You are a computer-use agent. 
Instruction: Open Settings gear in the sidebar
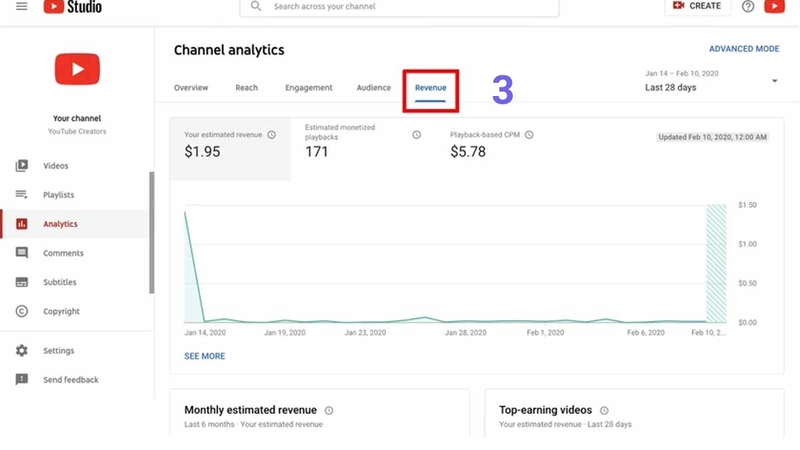tap(21, 351)
